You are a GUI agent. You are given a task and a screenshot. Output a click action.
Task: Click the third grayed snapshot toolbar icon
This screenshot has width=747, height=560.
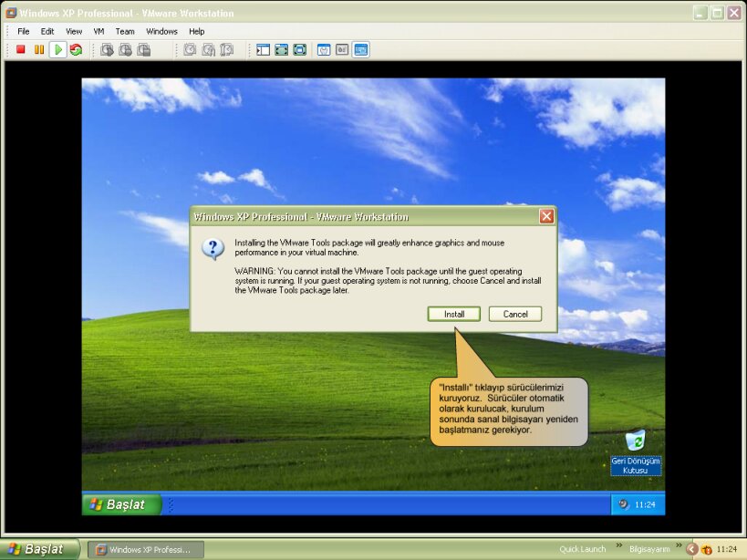143,49
